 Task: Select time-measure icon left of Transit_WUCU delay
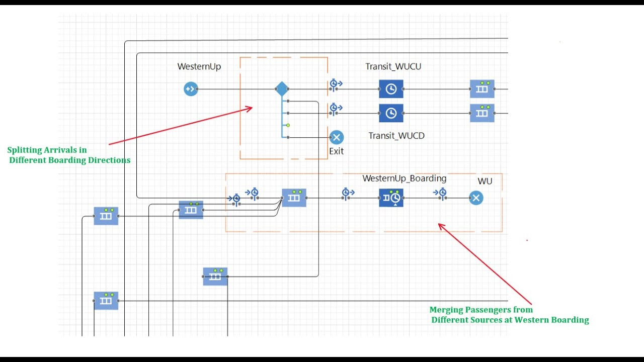click(x=335, y=84)
